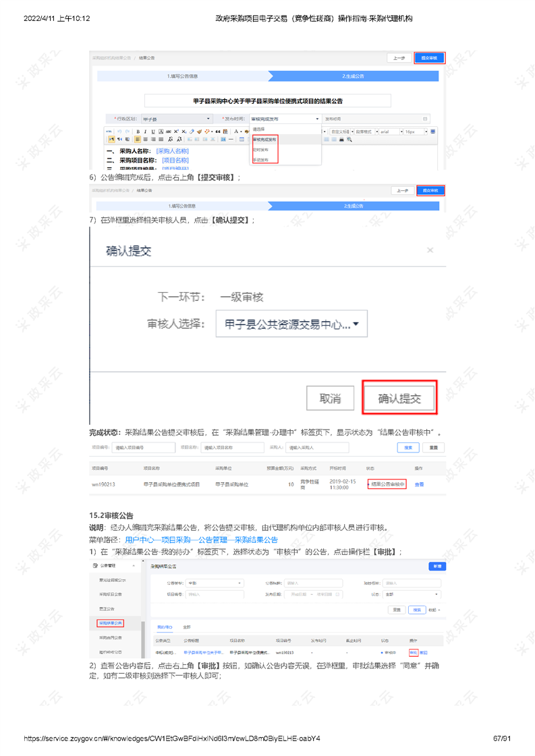The image size is (535, 756).
Task: Switch to the 全部 tab
Action: (x=186, y=627)
